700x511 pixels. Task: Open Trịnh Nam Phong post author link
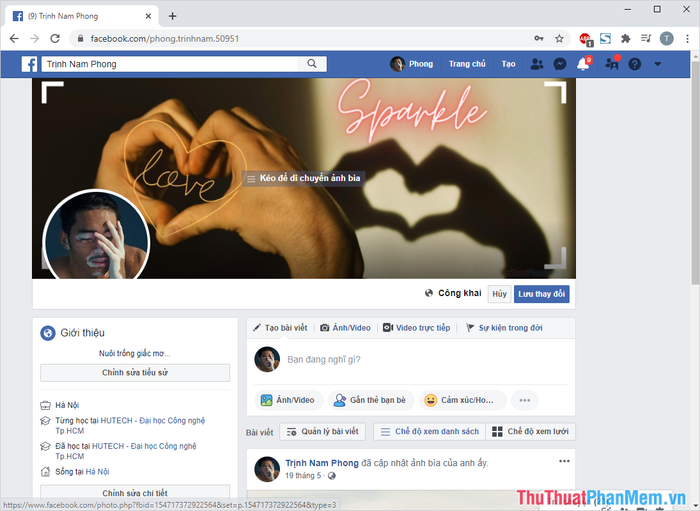322,463
